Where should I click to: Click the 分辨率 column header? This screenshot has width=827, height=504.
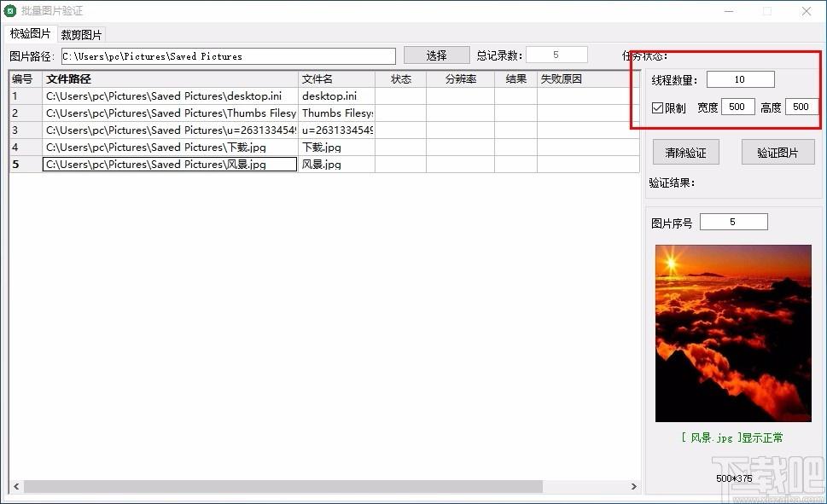[461, 79]
